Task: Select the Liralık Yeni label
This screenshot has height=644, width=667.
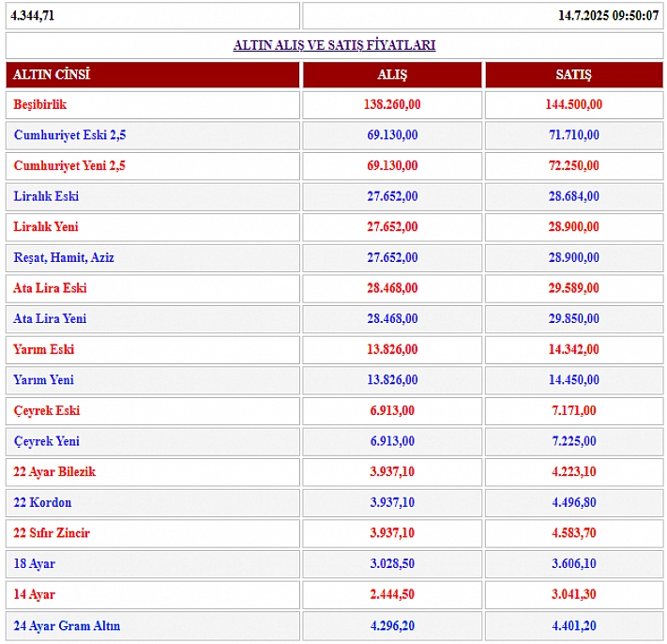Action: click(46, 227)
